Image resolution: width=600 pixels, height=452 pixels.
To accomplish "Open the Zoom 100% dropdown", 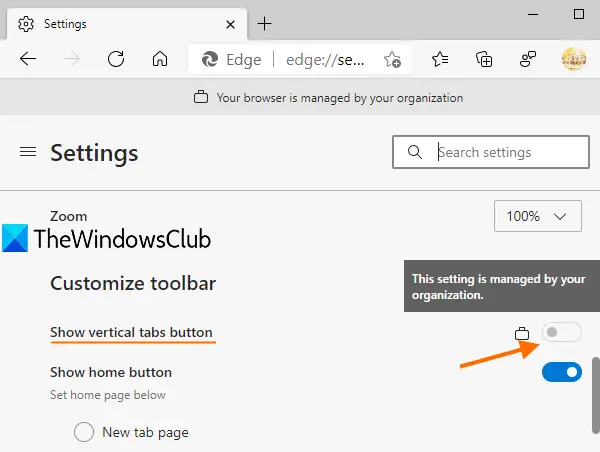I will point(538,216).
